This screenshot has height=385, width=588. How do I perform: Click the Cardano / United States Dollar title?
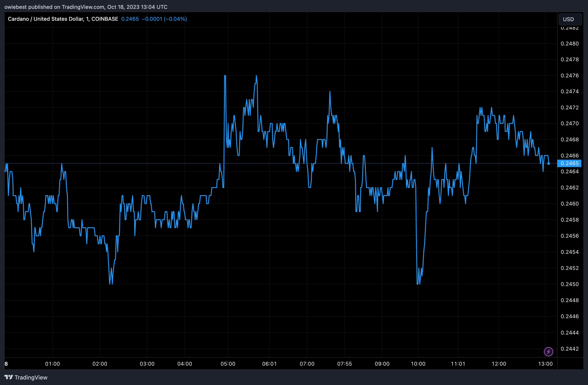(x=63, y=19)
